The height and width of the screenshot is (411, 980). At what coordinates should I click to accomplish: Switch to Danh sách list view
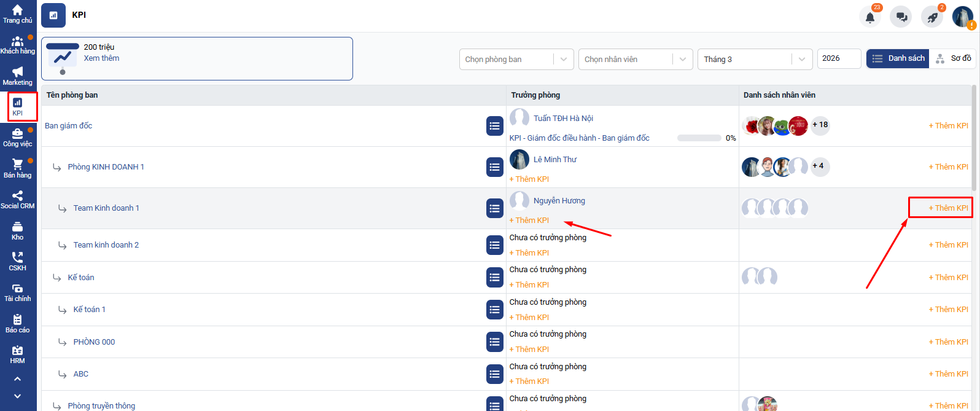(x=898, y=58)
